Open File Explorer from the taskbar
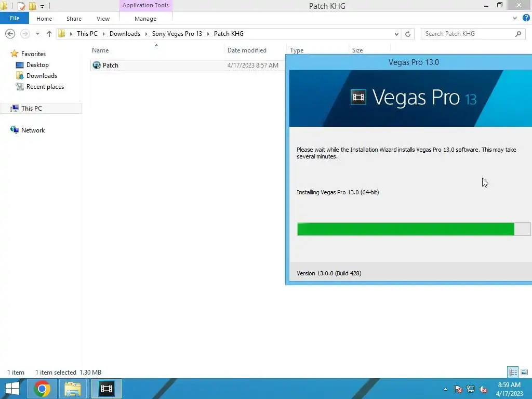This screenshot has width=532, height=399. pyautogui.click(x=73, y=389)
